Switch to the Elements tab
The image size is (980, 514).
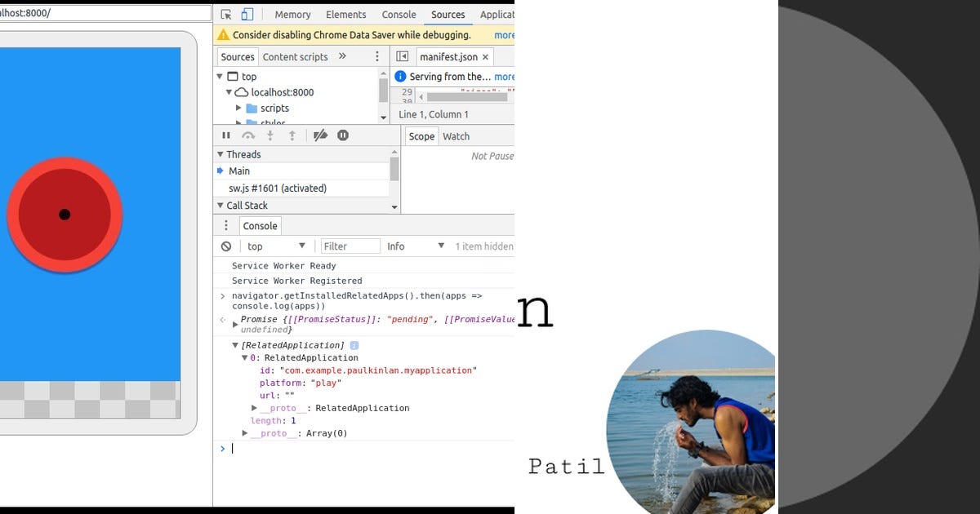345,14
